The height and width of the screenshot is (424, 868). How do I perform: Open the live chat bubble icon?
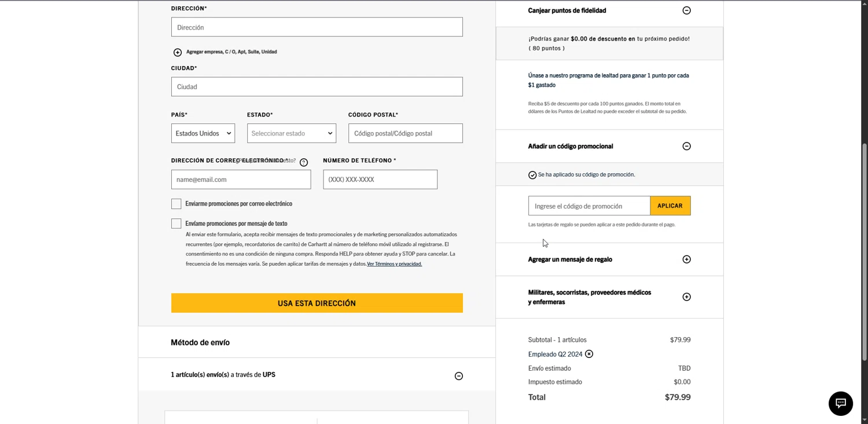point(840,403)
